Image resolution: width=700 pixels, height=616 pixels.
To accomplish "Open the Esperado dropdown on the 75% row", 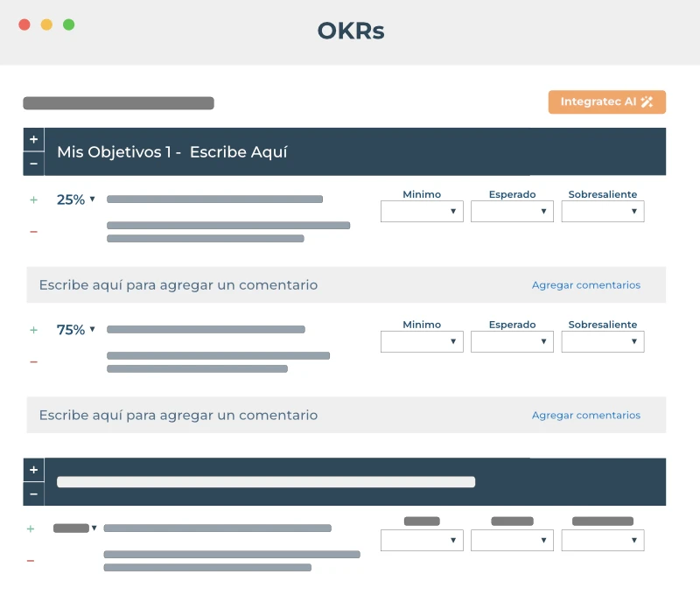I will pos(512,341).
